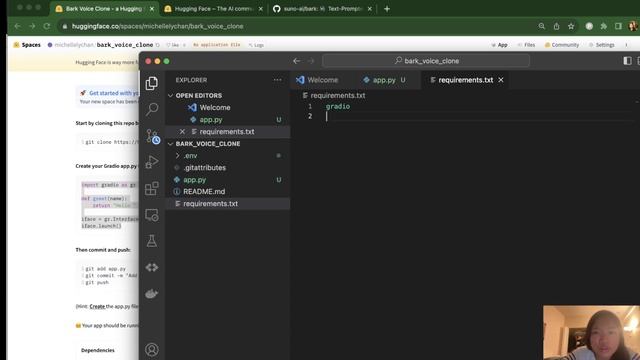640x360 pixels.
Task: Open the App tab on the Space
Action: coord(500,45)
